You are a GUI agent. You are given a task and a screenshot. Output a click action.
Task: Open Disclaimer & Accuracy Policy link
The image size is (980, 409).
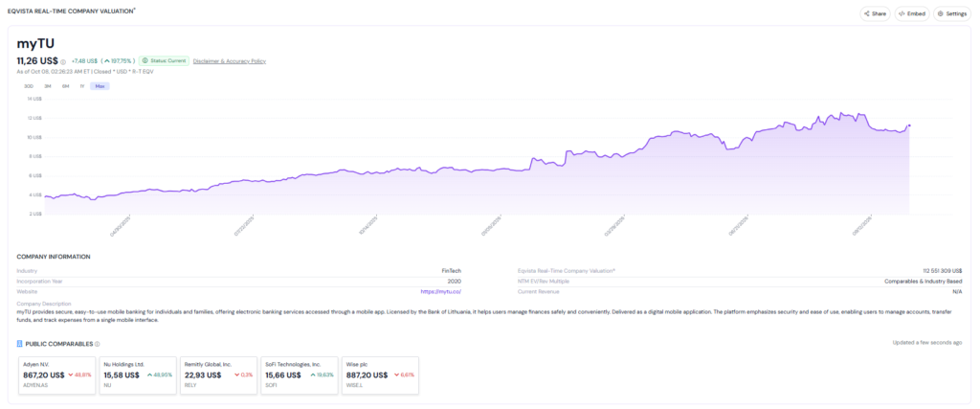coord(230,60)
